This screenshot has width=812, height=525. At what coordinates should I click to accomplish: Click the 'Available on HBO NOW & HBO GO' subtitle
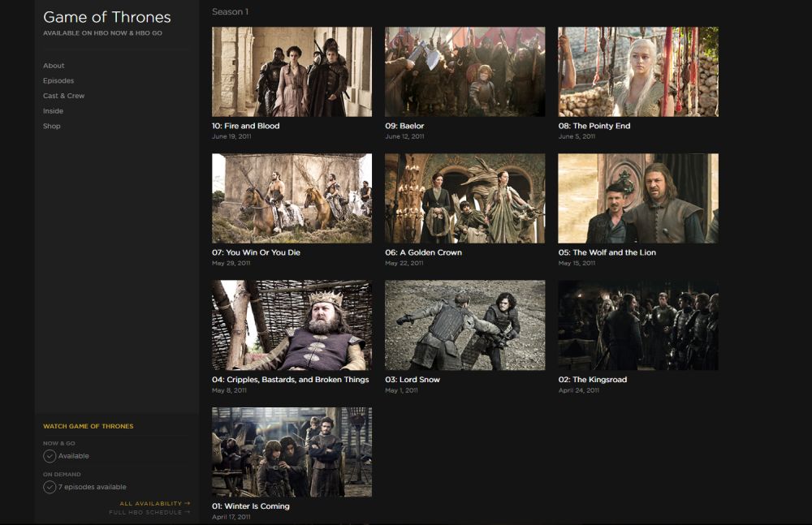tap(102, 33)
